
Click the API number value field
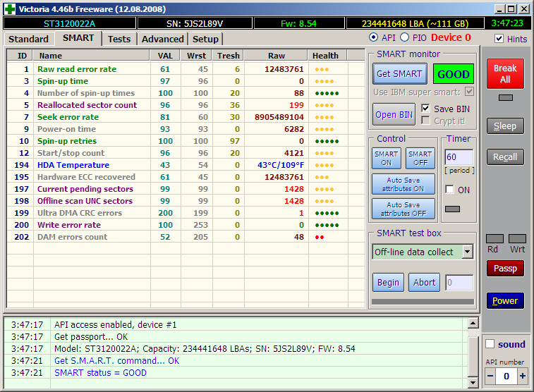coord(506,376)
